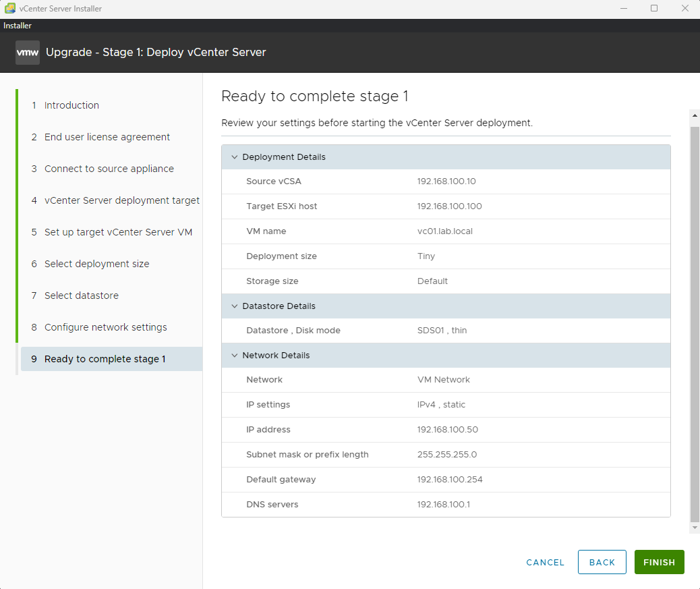Collapse the Deployment Details section
Screen dimensions: 700x589
pos(235,157)
